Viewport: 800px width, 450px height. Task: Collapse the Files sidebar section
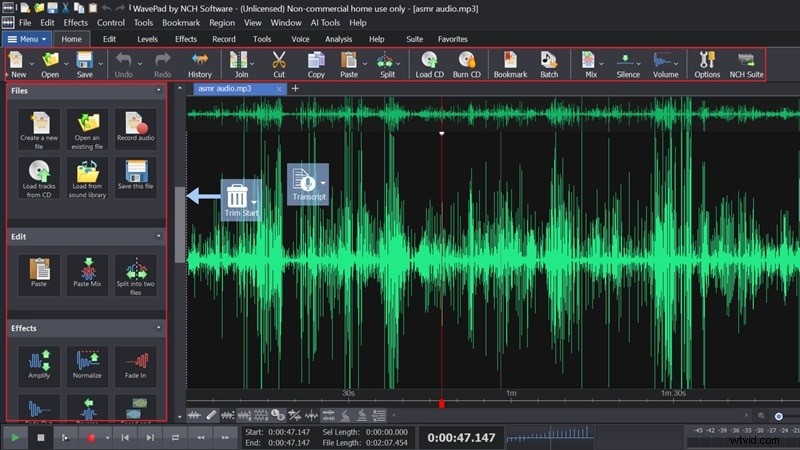pyautogui.click(x=158, y=90)
